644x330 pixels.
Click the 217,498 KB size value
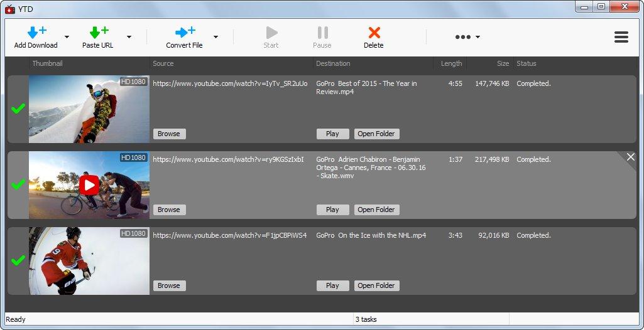click(492, 159)
